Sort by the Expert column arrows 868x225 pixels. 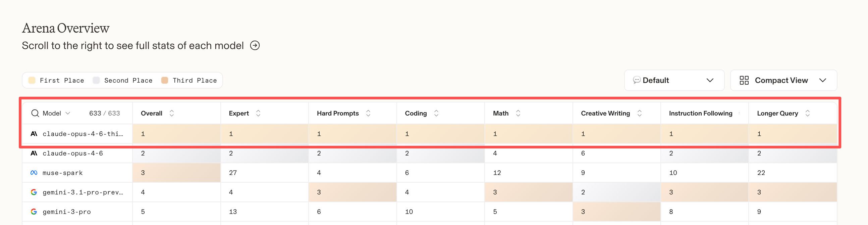click(x=258, y=113)
